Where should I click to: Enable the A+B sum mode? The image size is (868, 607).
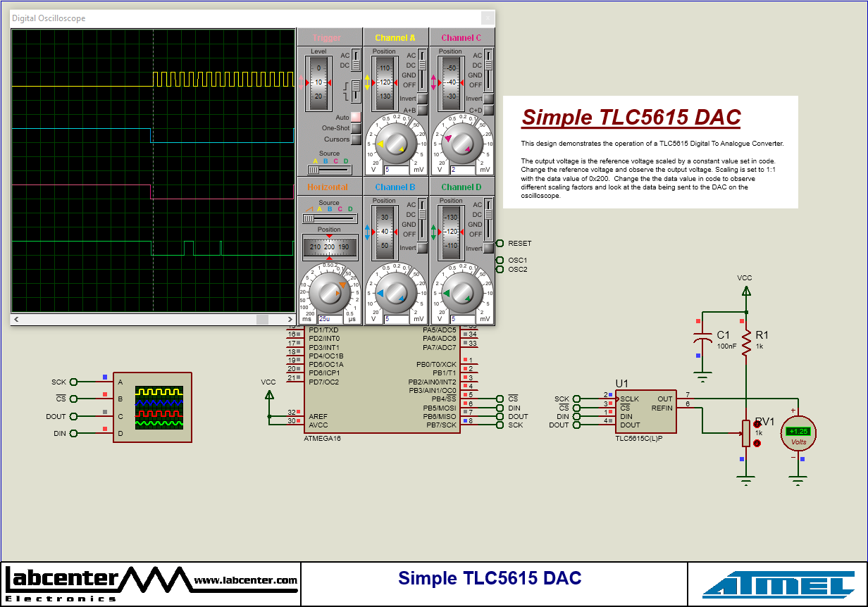pos(421,110)
